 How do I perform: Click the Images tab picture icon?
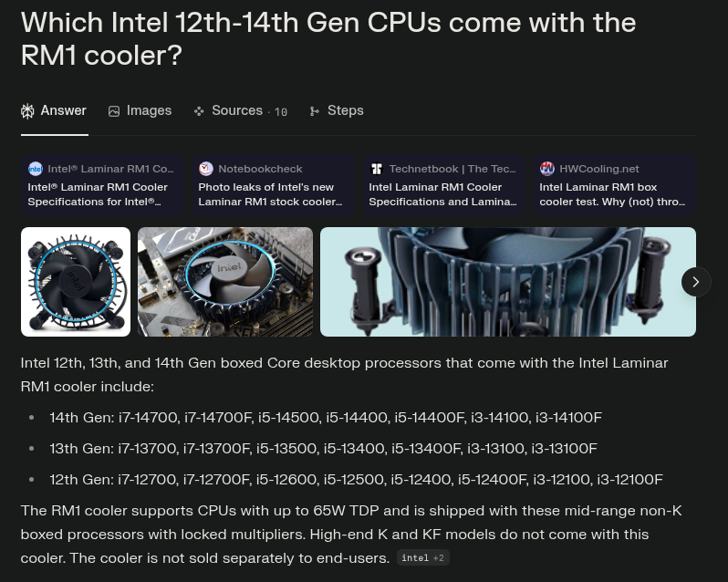114,111
